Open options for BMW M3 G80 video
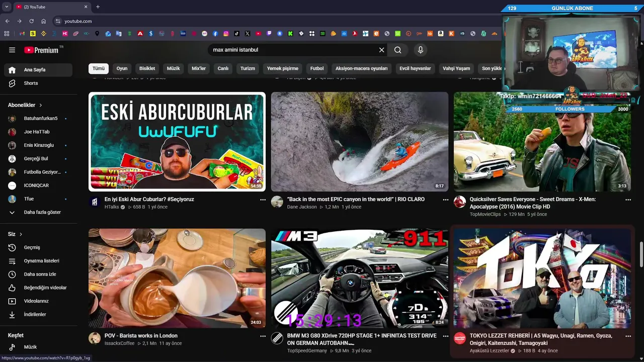Screen dimensions: 644x362 point(445,336)
